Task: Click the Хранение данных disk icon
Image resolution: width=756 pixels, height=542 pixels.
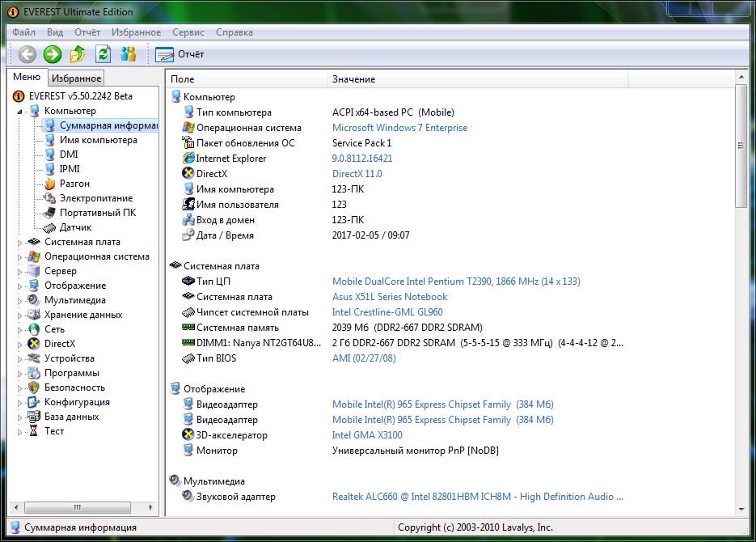Action: tap(34, 315)
